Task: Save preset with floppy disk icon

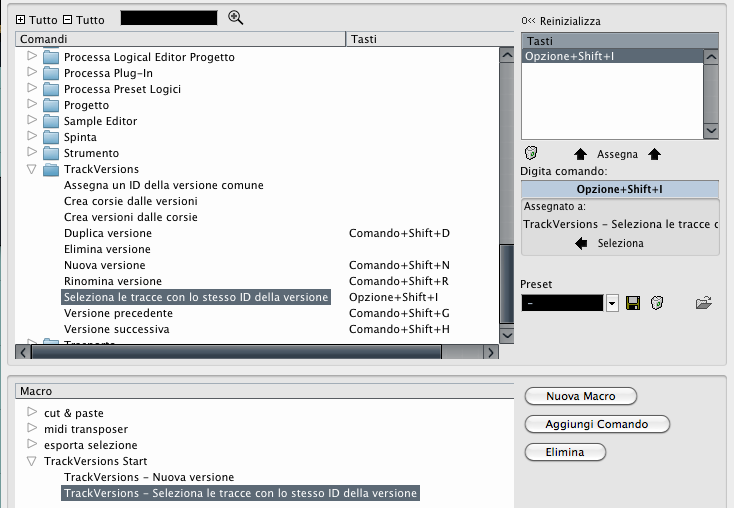Action: 633,303
